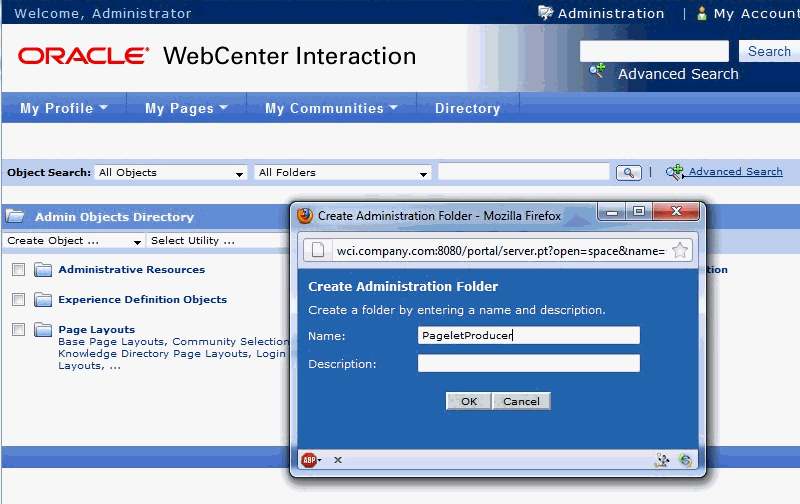Screen dimensions: 800x504
Task: Open Advanced Search link in Object Search bar
Action: [735, 171]
